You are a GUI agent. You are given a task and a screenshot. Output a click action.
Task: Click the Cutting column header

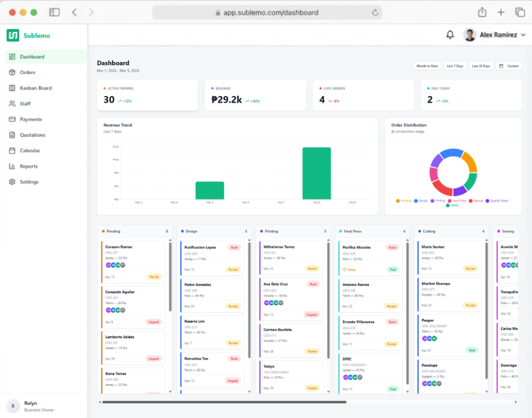pyautogui.click(x=451, y=231)
